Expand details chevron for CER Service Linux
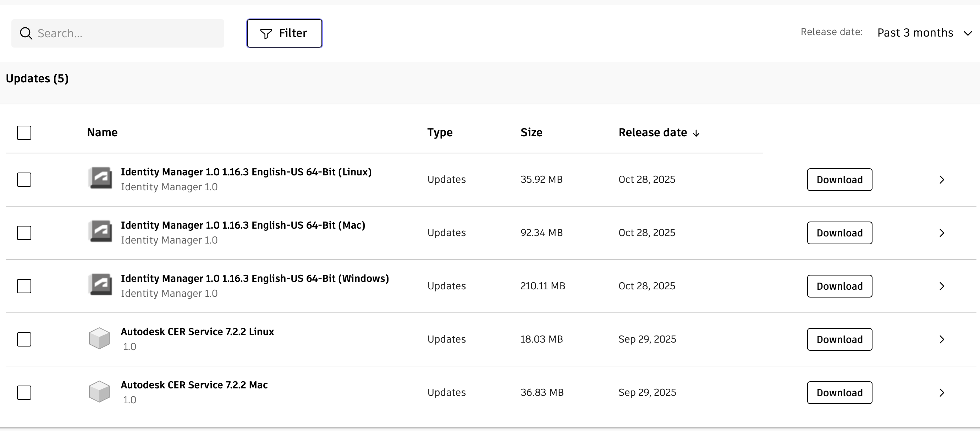980x431 pixels. pyautogui.click(x=942, y=340)
